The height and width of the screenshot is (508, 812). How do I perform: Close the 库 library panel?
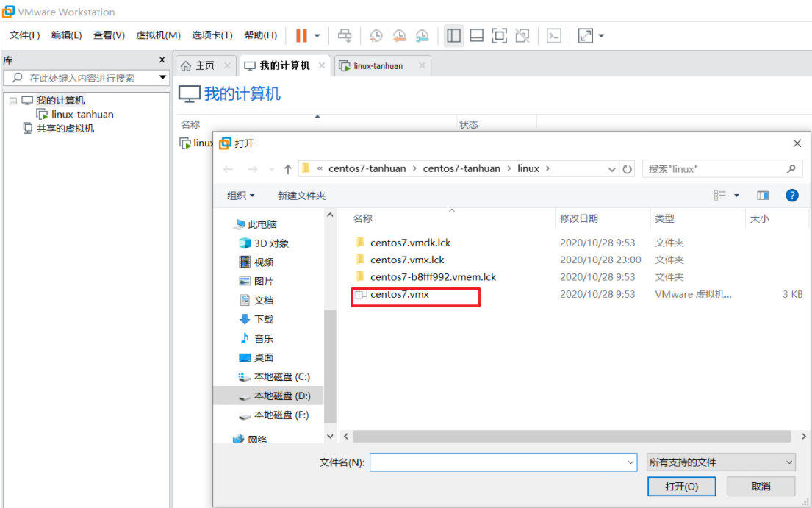(162, 60)
